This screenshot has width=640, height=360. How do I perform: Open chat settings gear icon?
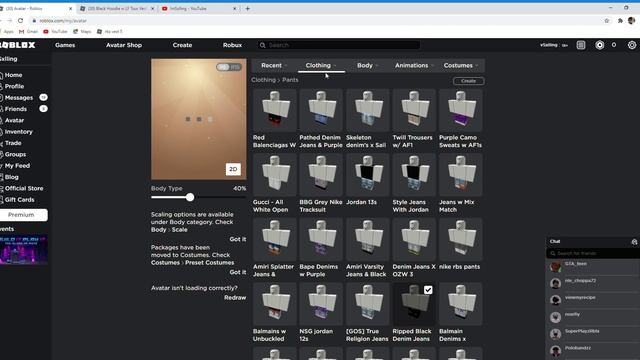(634, 242)
